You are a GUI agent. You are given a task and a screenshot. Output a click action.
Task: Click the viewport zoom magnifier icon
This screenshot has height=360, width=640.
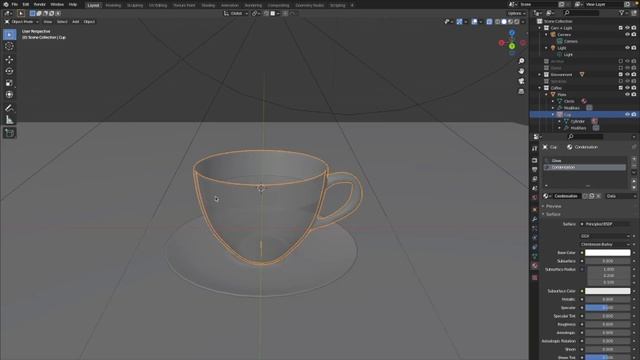click(521, 61)
